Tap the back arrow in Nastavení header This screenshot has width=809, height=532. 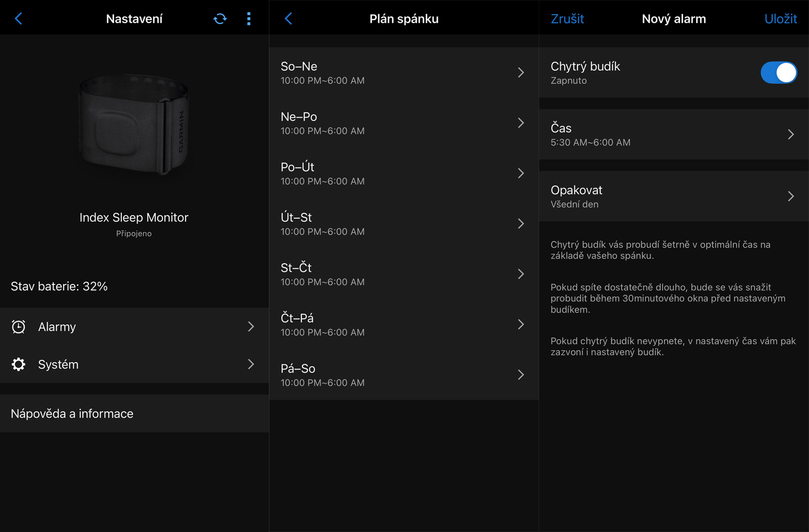click(19, 19)
